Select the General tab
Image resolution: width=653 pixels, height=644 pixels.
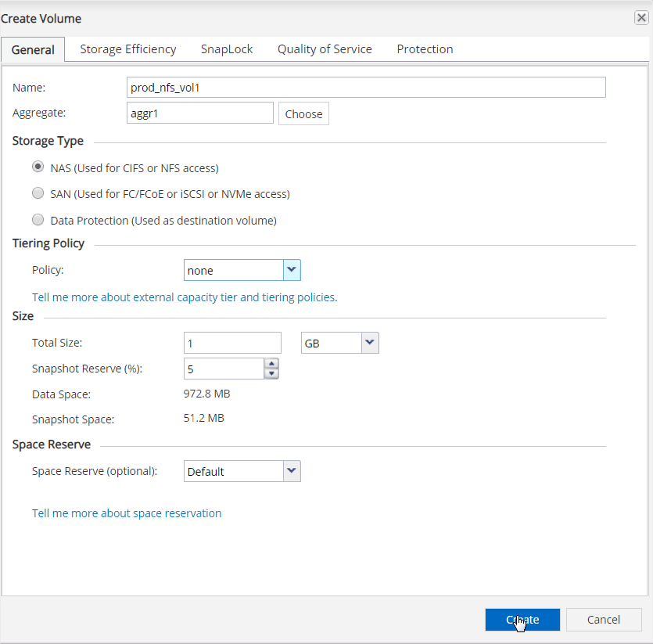[x=33, y=49]
